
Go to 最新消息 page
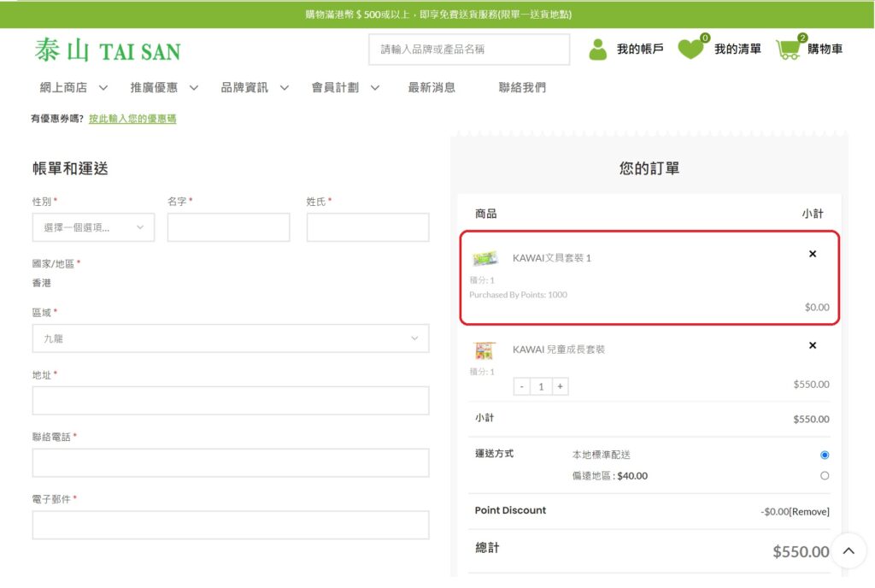click(432, 87)
